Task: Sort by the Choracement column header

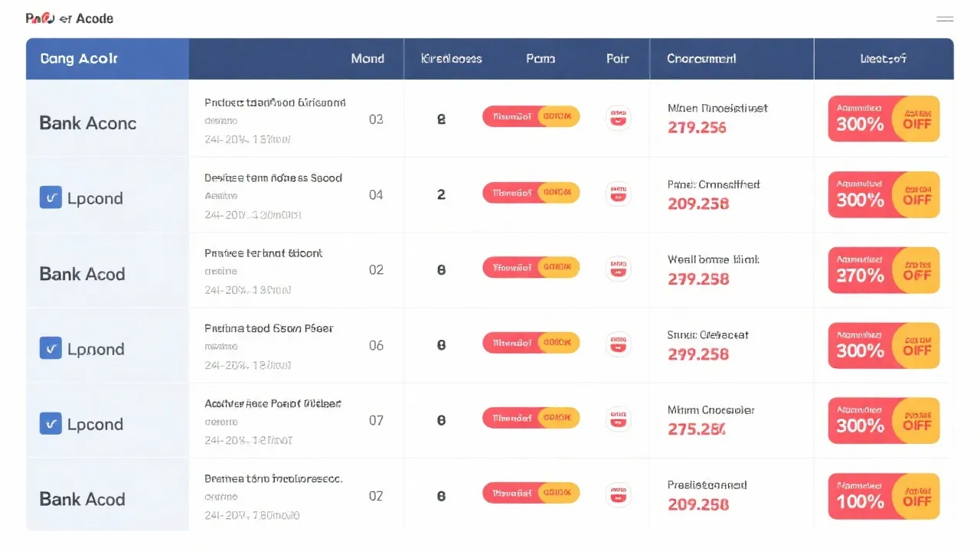Action: coord(701,59)
